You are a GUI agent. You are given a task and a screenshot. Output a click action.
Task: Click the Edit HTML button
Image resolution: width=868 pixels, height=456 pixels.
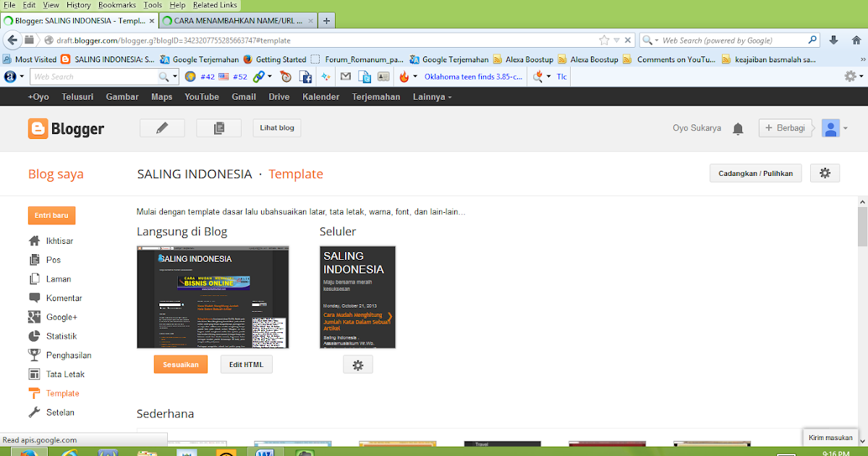tap(247, 365)
